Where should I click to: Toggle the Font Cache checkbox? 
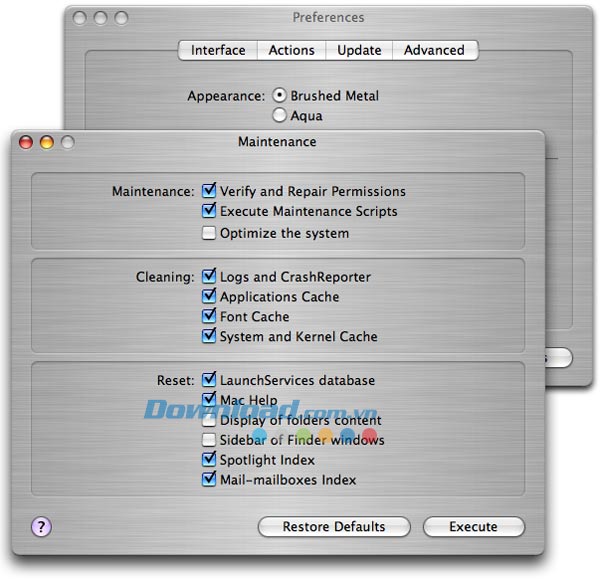click(209, 317)
